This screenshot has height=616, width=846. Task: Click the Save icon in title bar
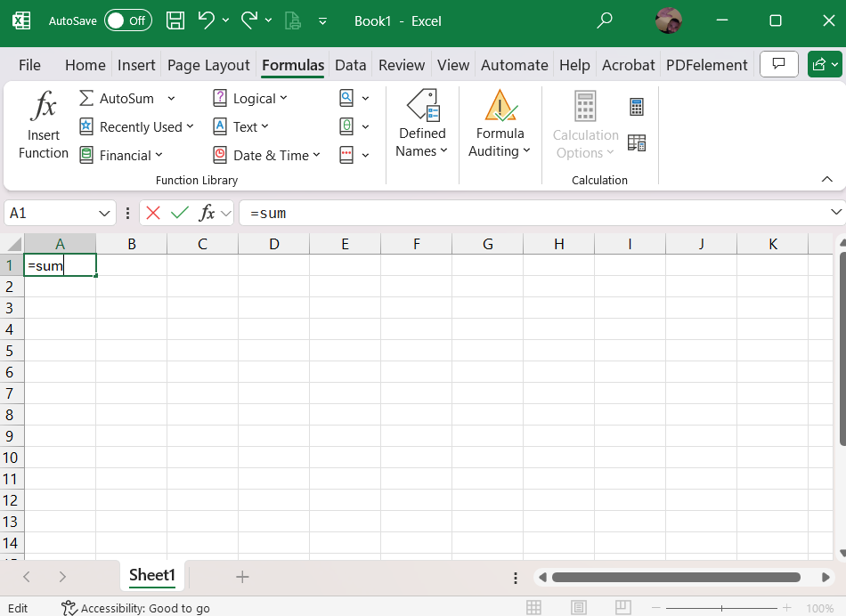pyautogui.click(x=175, y=20)
